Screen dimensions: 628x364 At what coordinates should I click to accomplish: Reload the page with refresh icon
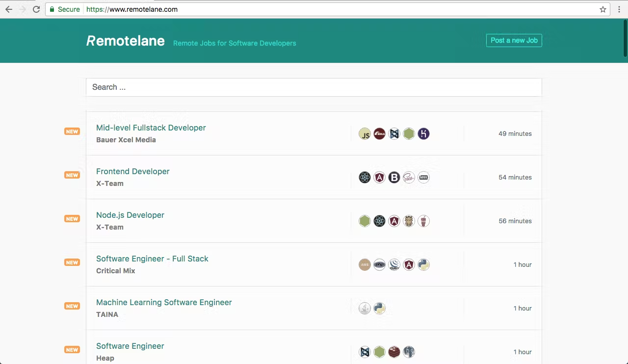(x=36, y=9)
